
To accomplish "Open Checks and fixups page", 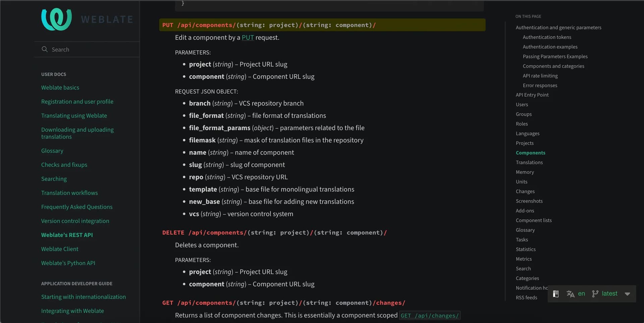I will click(x=64, y=165).
